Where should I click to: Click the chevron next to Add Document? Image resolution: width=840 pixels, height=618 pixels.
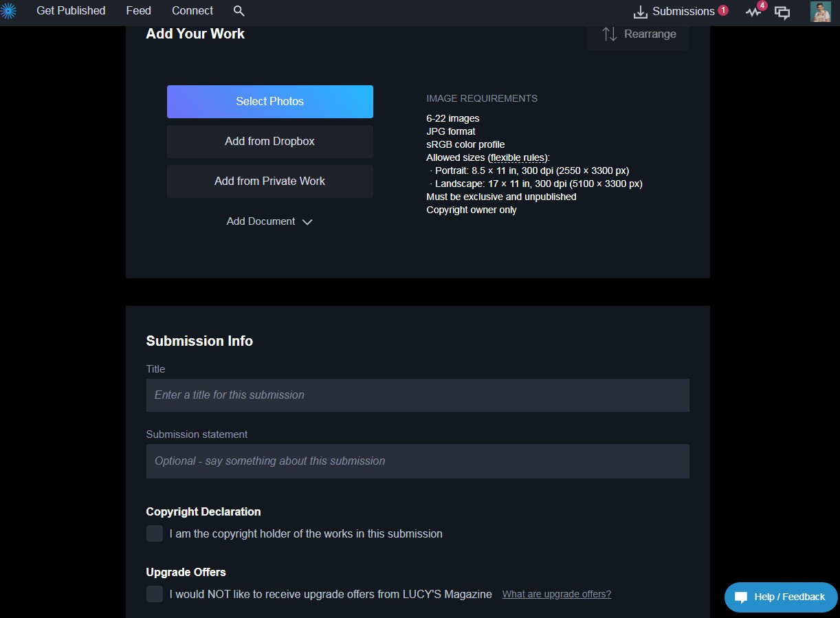pyautogui.click(x=307, y=222)
